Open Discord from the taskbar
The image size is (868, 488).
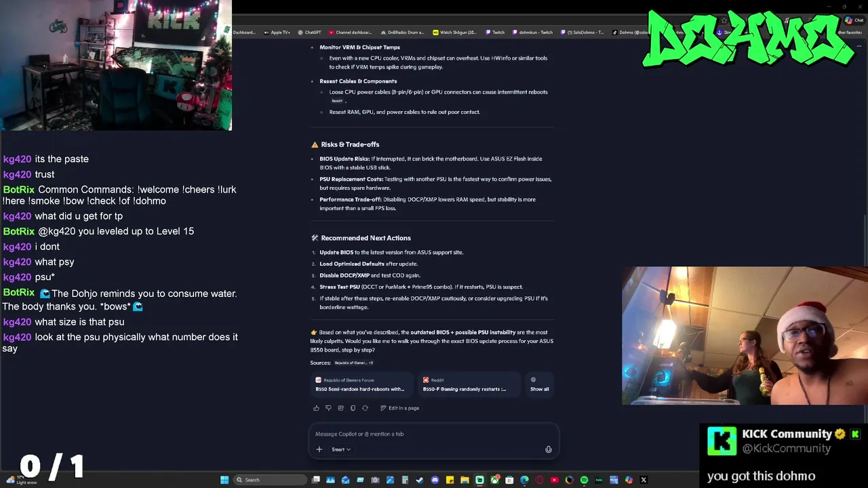tap(435, 480)
